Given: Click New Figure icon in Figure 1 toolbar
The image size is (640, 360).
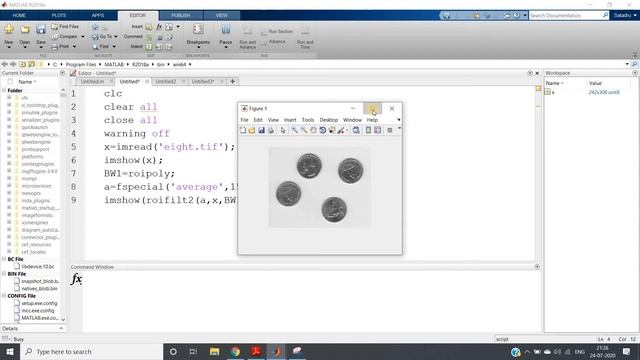Looking at the screenshot, I should (243, 130).
